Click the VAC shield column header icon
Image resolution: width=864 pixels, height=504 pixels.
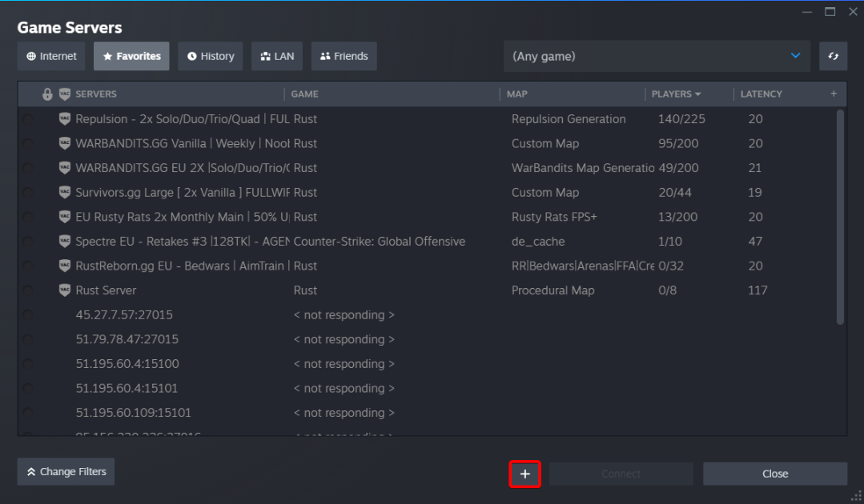(x=65, y=94)
